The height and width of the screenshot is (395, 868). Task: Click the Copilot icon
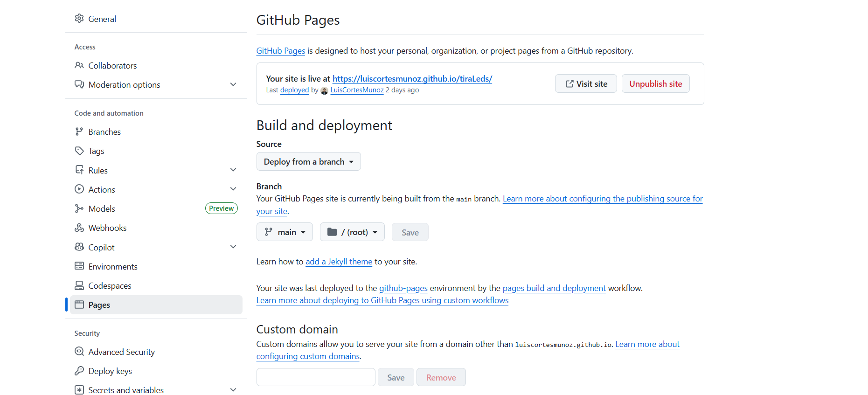click(79, 247)
